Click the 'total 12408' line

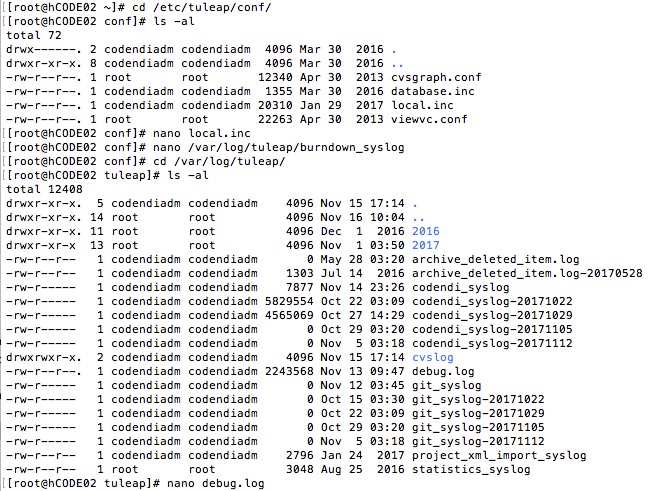(44, 189)
